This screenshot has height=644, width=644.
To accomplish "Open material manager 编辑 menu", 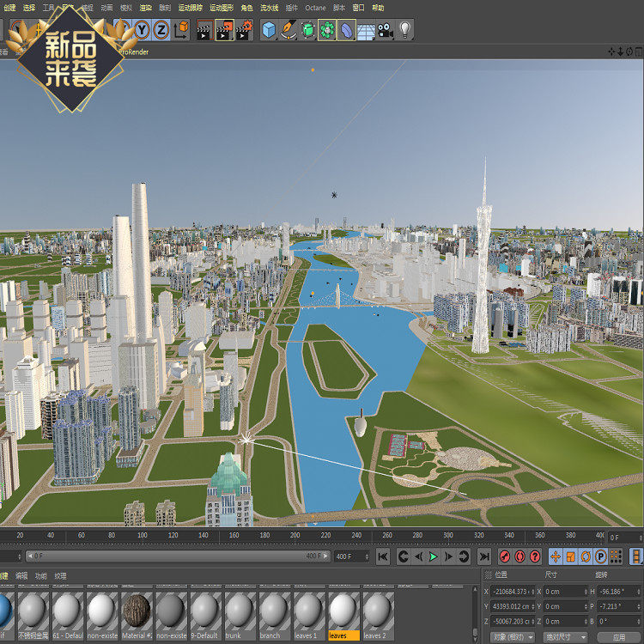I will (21, 576).
